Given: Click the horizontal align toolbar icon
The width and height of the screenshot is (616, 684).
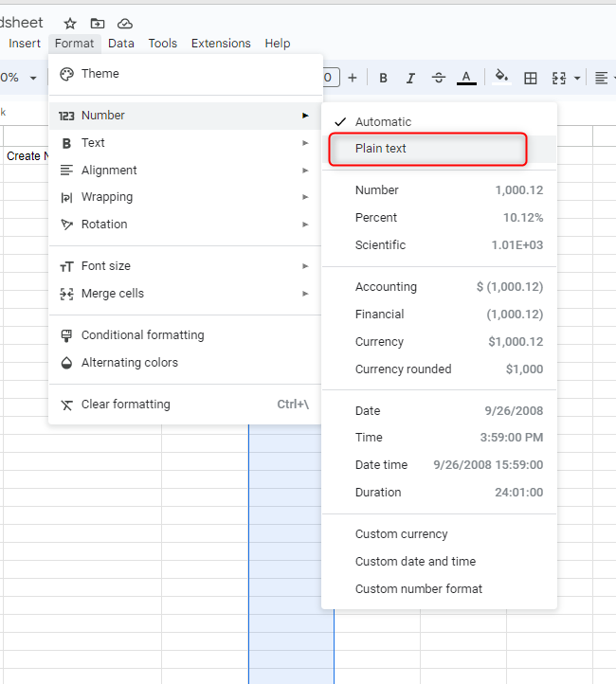Looking at the screenshot, I should [x=601, y=78].
